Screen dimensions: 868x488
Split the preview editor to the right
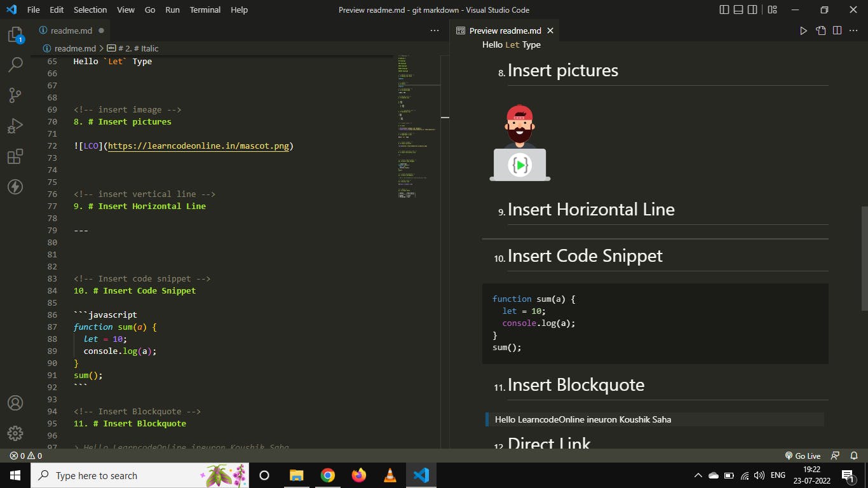click(x=837, y=30)
